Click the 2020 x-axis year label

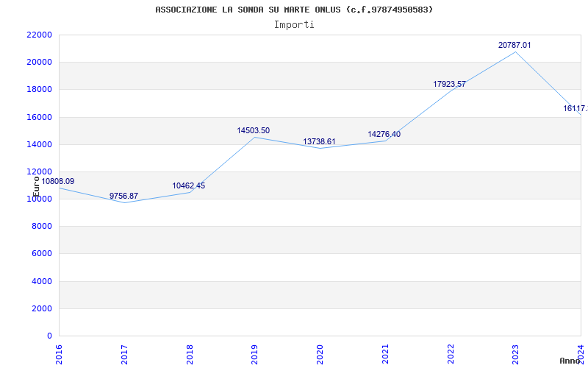point(320,354)
